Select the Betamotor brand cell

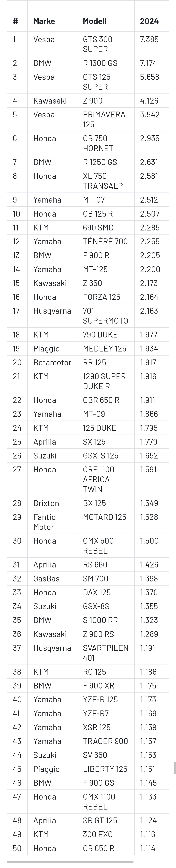(x=52, y=363)
